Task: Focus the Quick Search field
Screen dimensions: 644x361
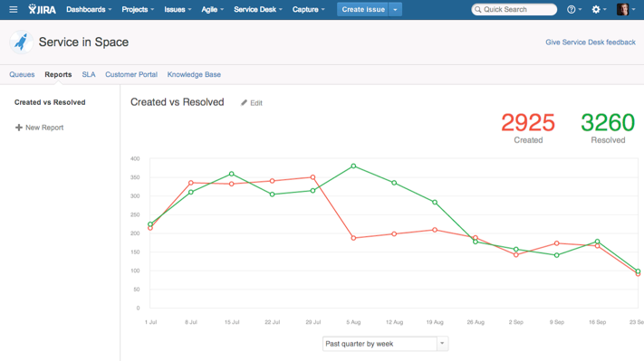Action: (x=514, y=9)
